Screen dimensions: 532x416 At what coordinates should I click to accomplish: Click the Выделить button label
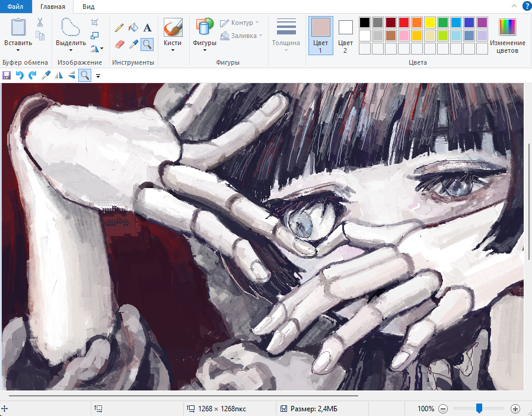tap(71, 43)
